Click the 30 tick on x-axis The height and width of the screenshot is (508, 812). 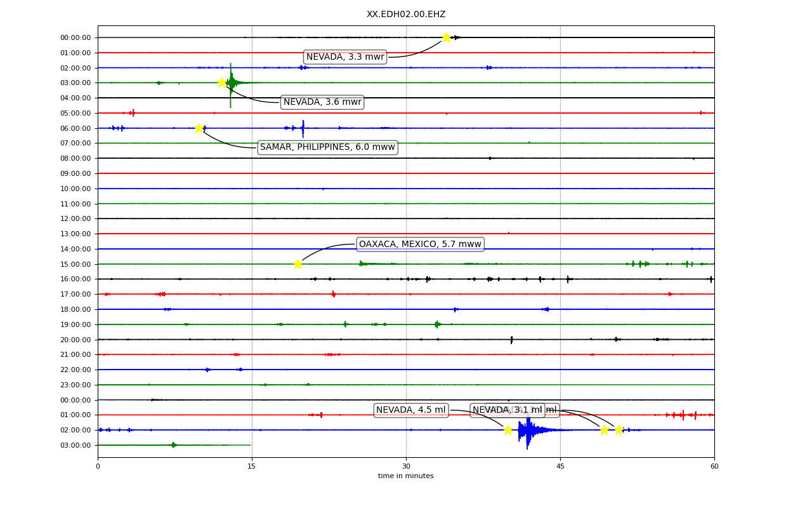point(406,467)
